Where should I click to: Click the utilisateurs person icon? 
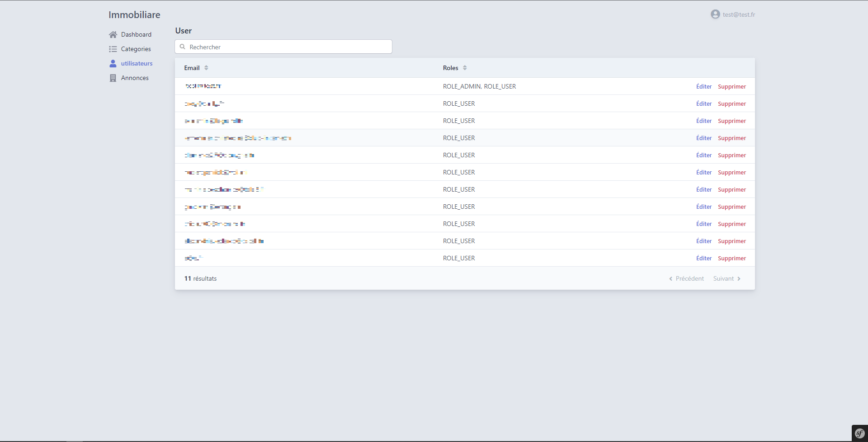[113, 64]
